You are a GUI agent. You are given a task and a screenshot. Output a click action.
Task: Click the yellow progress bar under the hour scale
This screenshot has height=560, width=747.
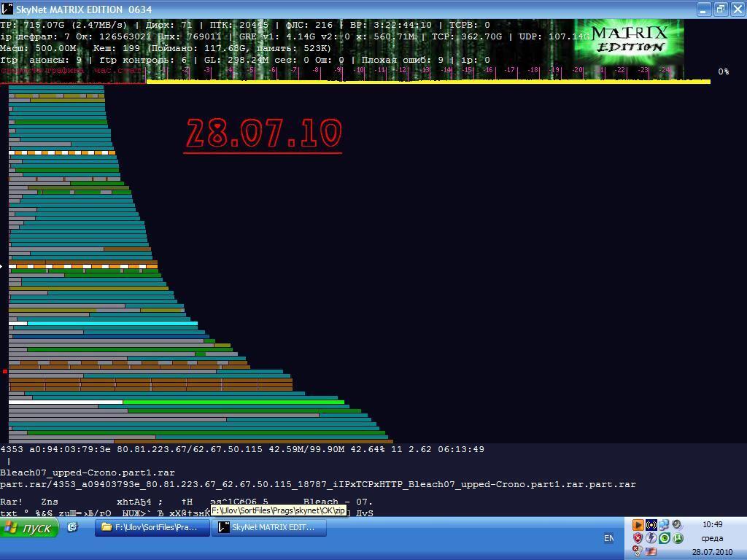[x=427, y=82]
